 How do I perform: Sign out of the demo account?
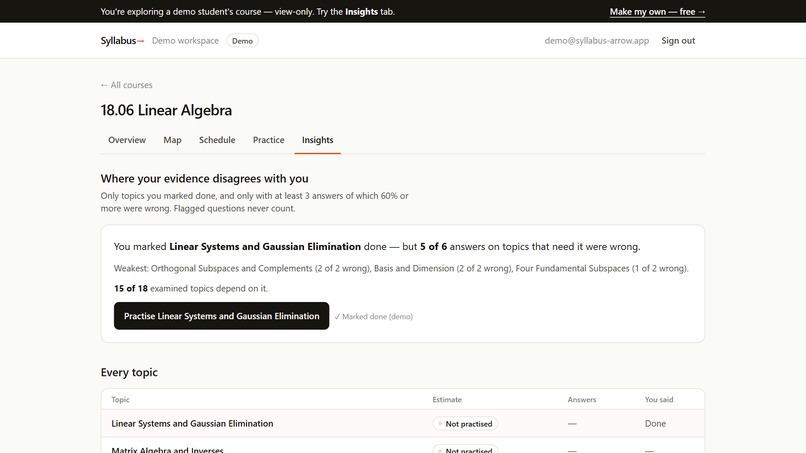point(678,41)
